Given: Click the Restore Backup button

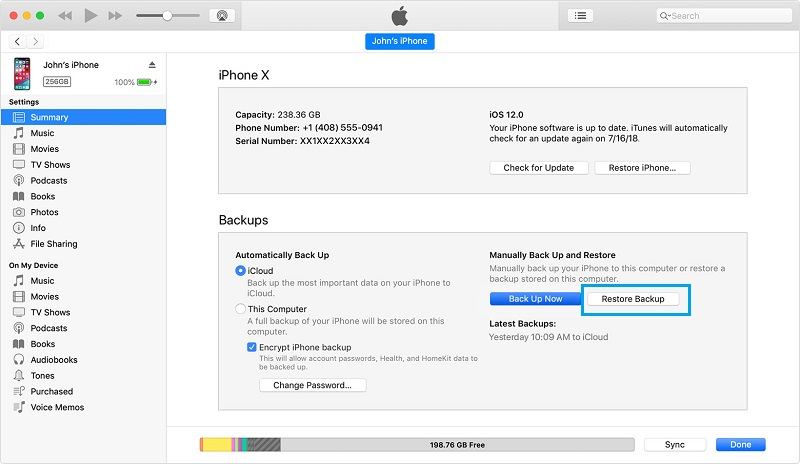Looking at the screenshot, I should click(x=633, y=299).
